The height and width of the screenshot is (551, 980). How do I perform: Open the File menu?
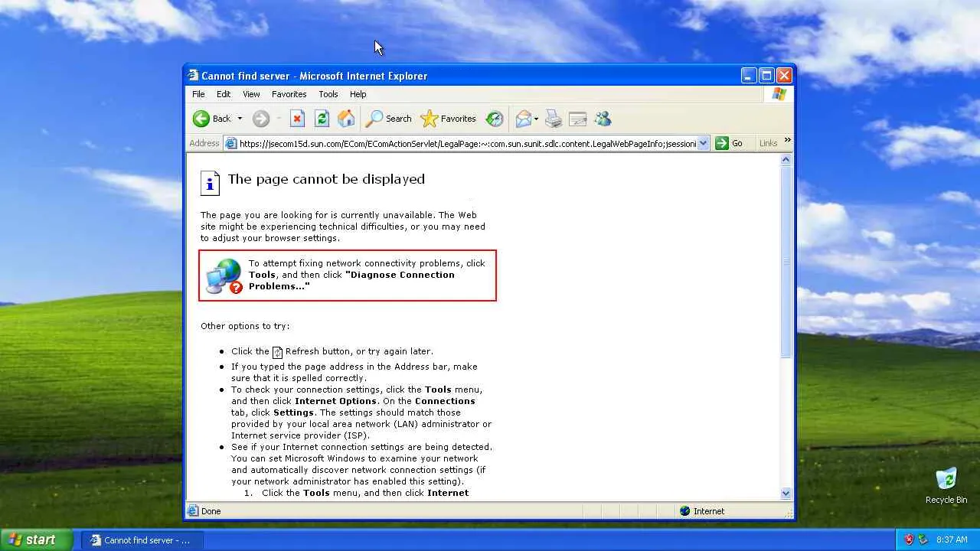tap(198, 94)
